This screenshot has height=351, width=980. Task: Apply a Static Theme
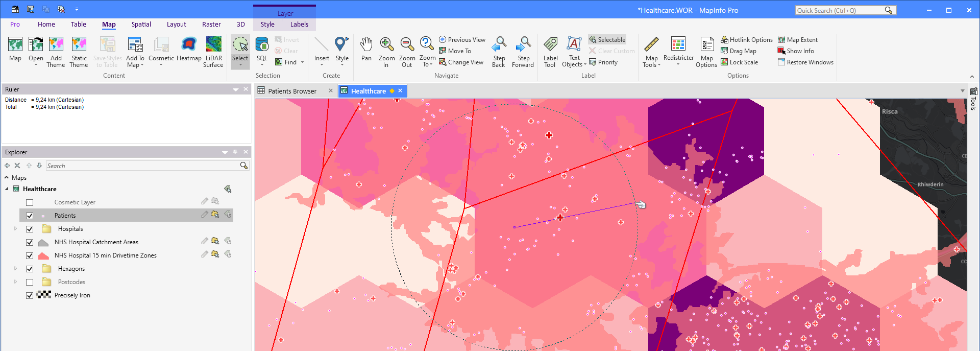79,52
